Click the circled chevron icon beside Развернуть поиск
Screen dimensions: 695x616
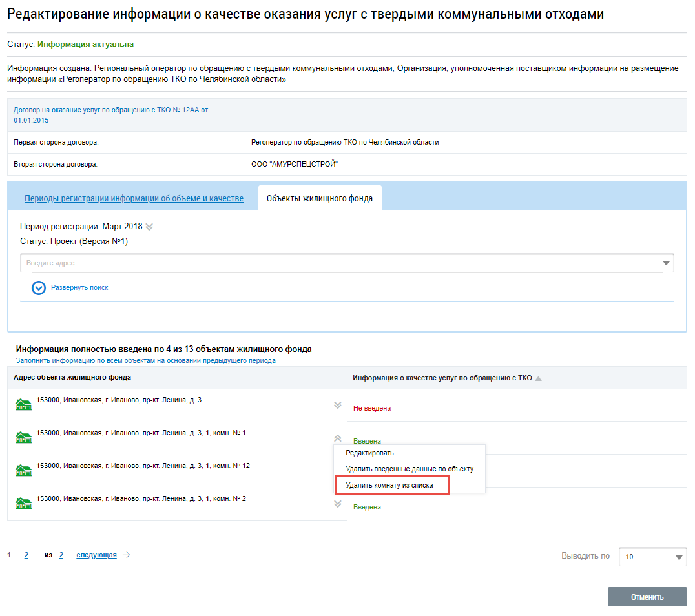[x=39, y=288]
